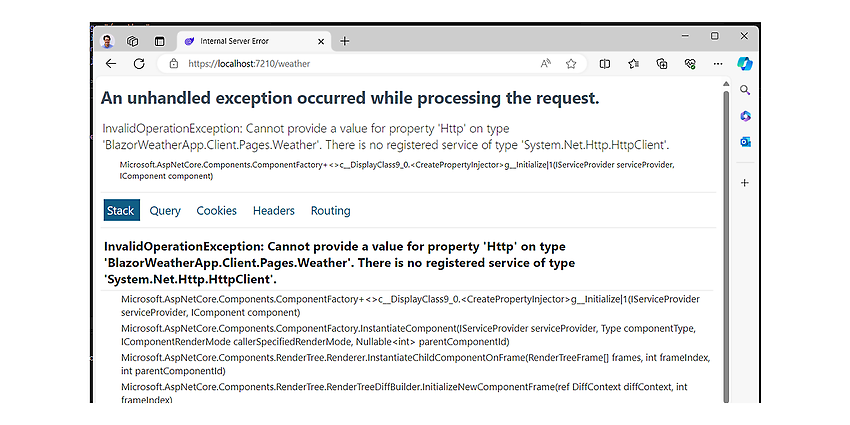The height and width of the screenshot is (425, 850).
Task: Open Settings and more ellipsis menu
Action: (x=718, y=64)
